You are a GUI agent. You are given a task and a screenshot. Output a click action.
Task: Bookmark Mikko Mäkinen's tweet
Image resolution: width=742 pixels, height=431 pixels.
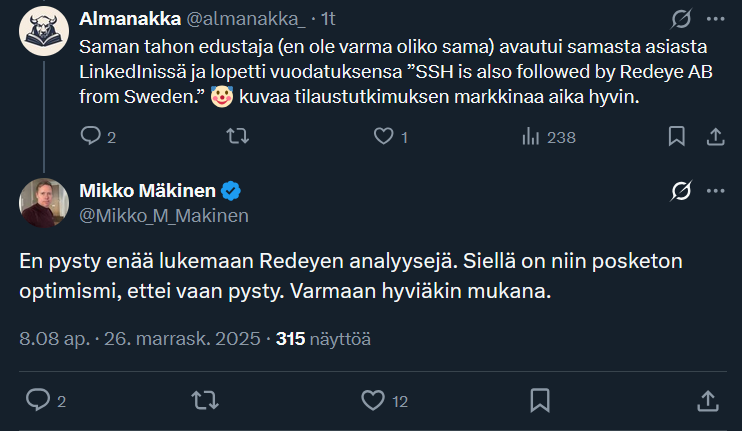(540, 400)
